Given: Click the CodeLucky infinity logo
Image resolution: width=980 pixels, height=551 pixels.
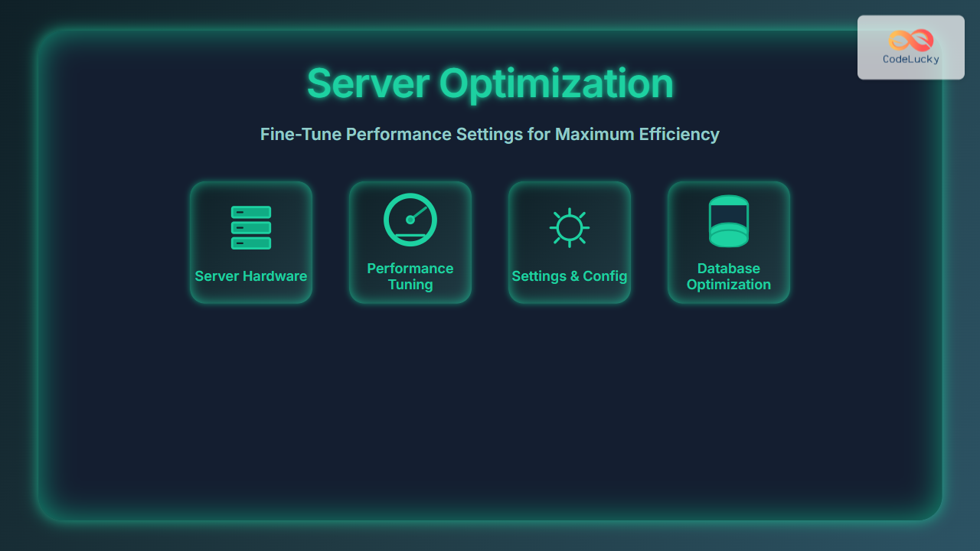Looking at the screenshot, I should (911, 40).
